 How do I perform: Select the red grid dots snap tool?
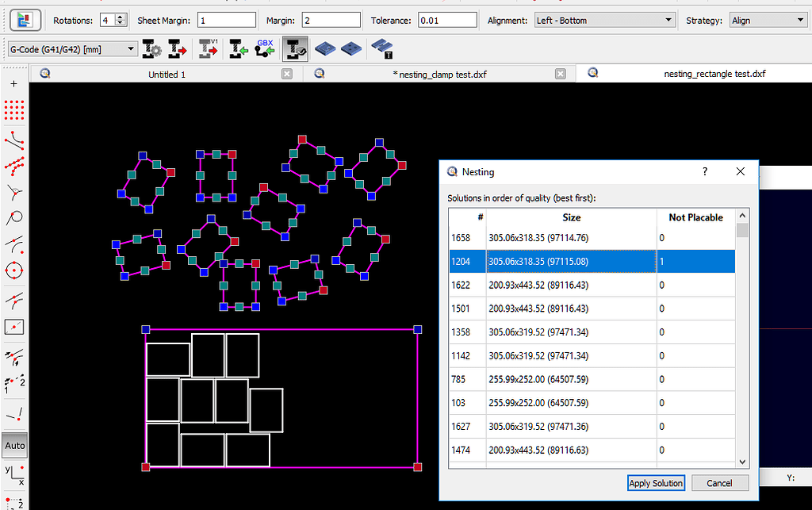click(14, 110)
